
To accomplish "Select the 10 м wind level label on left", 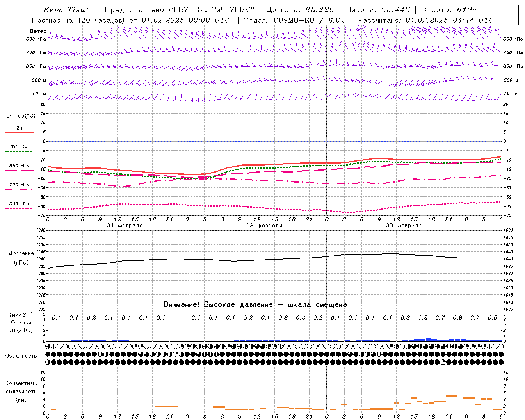I will point(39,94).
